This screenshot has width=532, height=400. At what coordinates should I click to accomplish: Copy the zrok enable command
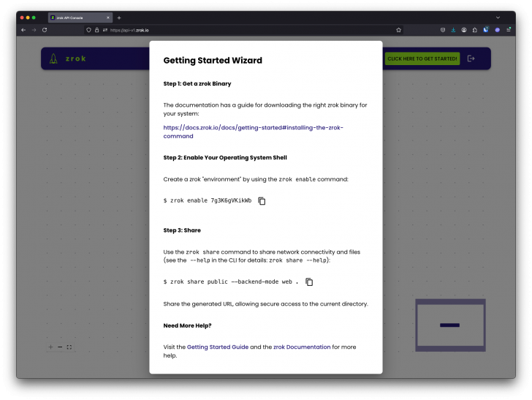point(262,201)
